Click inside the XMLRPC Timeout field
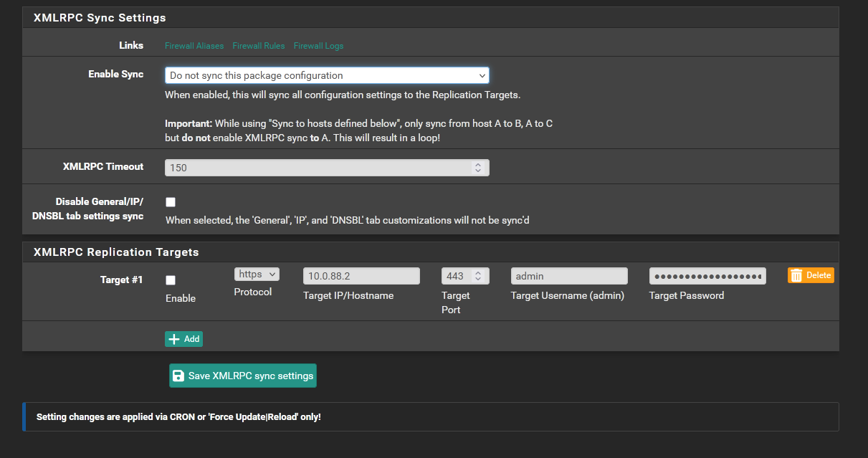This screenshot has height=458, width=868. (x=315, y=168)
